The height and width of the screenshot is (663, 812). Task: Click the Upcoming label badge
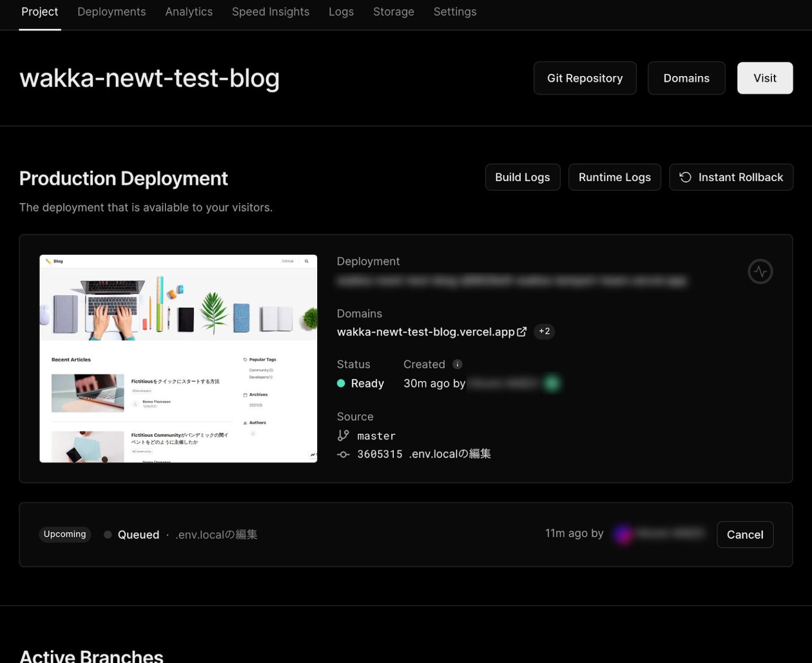64,534
